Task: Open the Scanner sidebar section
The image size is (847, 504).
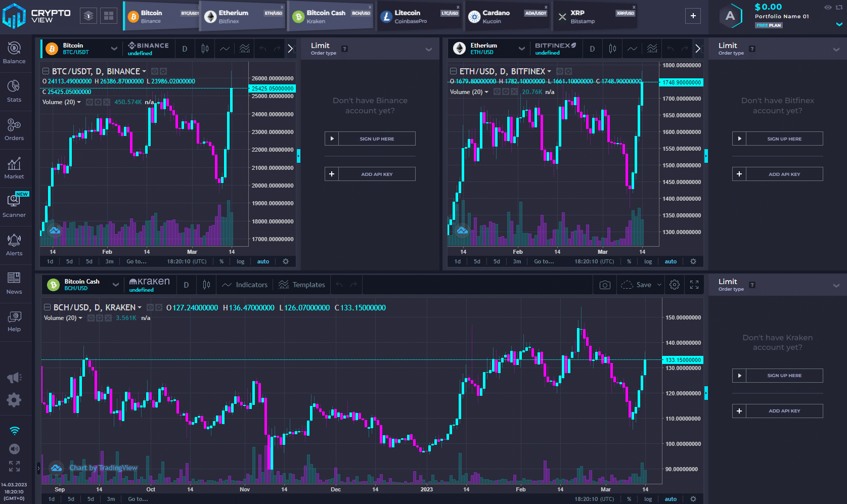Action: point(14,206)
